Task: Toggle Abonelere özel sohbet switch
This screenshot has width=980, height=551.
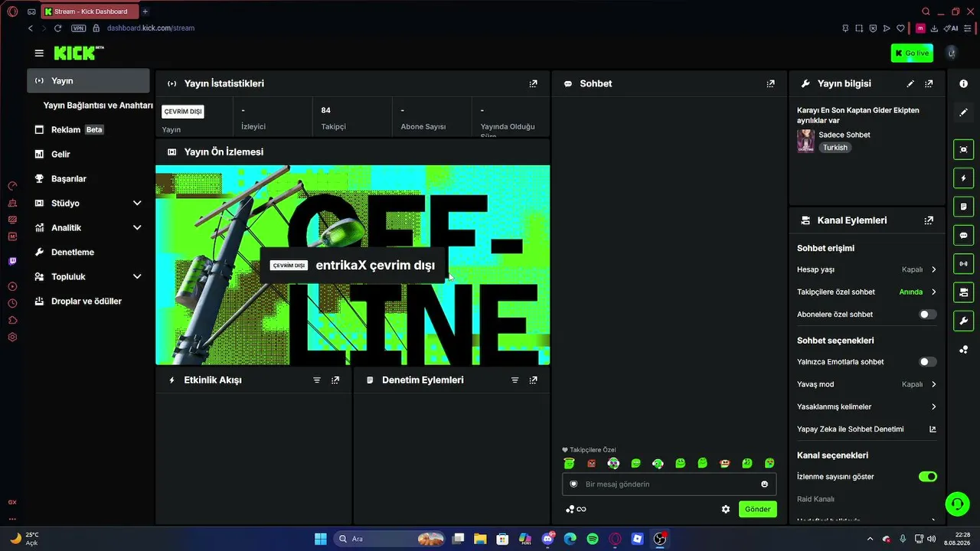Action: coord(927,315)
